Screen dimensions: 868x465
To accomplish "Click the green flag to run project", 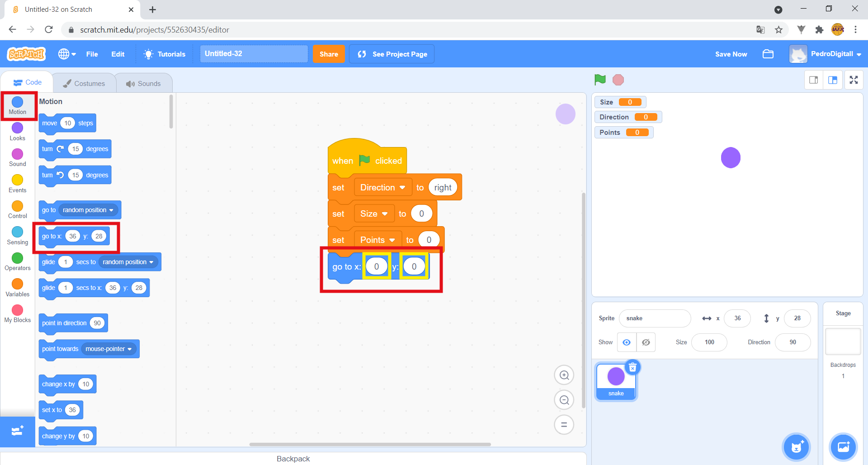I will pyautogui.click(x=600, y=80).
